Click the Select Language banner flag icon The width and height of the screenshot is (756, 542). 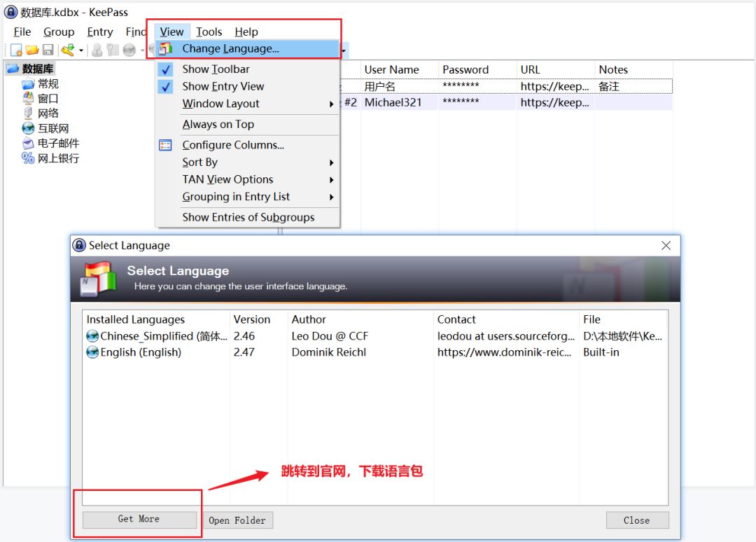click(99, 278)
